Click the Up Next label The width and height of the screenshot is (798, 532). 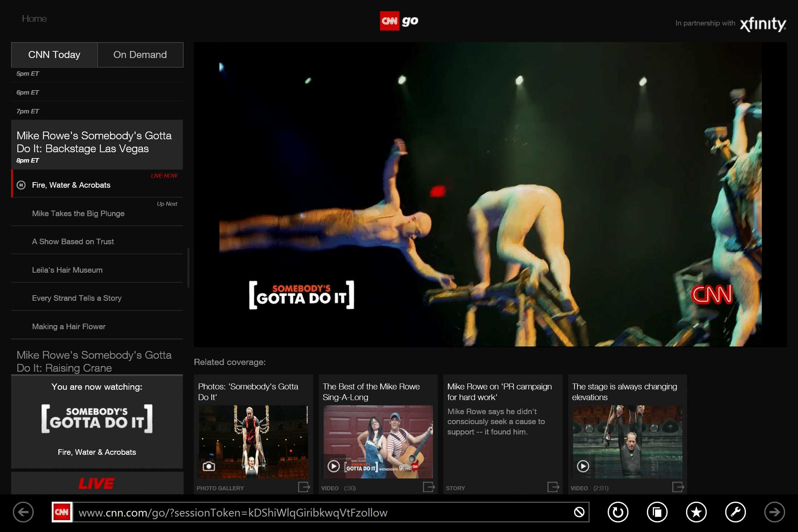[x=167, y=204]
